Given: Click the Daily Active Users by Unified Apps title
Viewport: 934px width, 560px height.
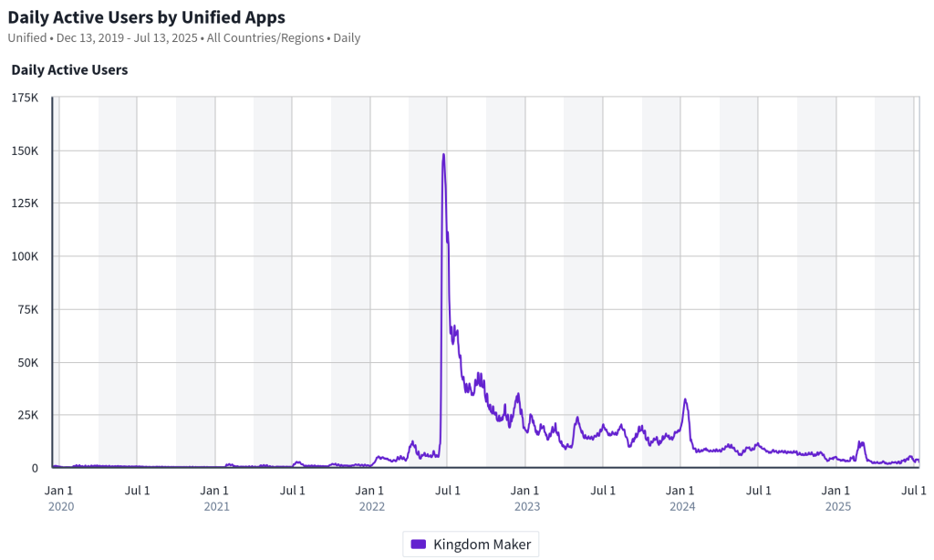Looking at the screenshot, I should (147, 17).
